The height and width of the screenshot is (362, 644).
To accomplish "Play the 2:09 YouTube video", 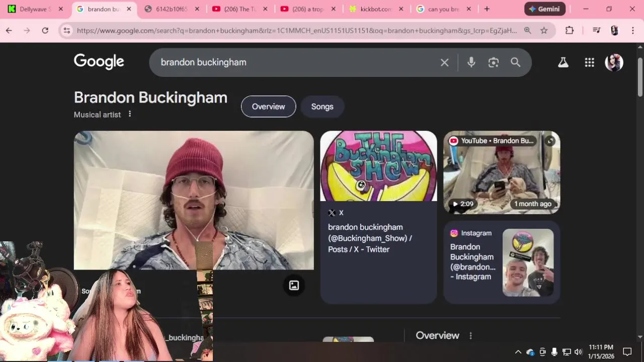I will (x=502, y=172).
